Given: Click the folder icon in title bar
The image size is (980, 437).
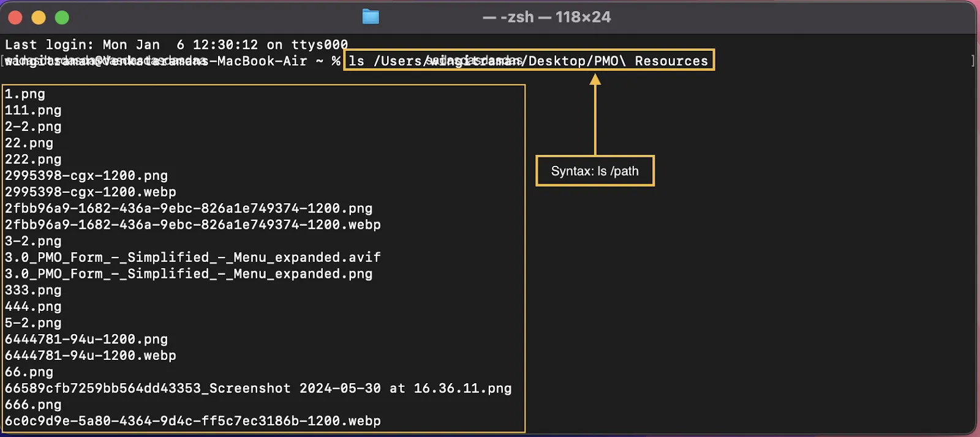Looking at the screenshot, I should 371,17.
